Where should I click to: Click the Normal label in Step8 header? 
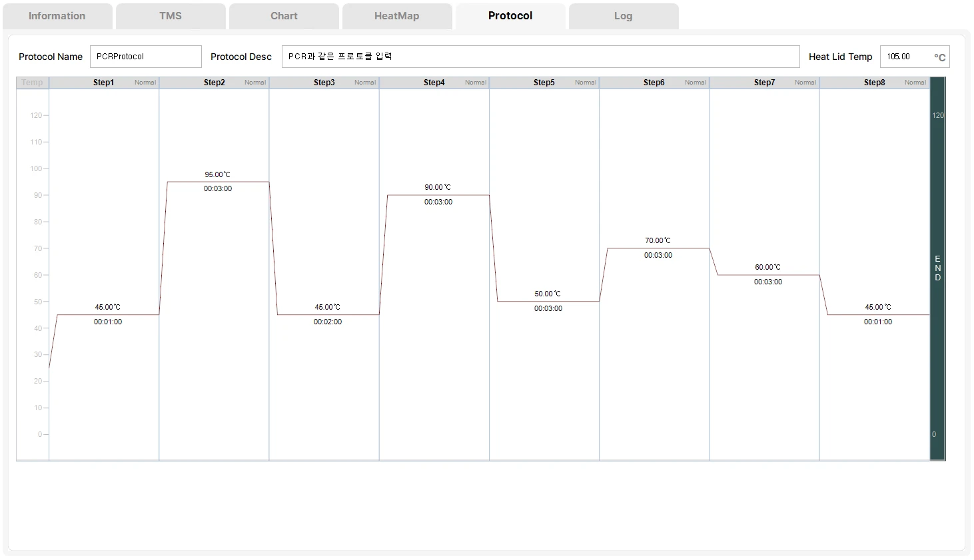tap(915, 83)
